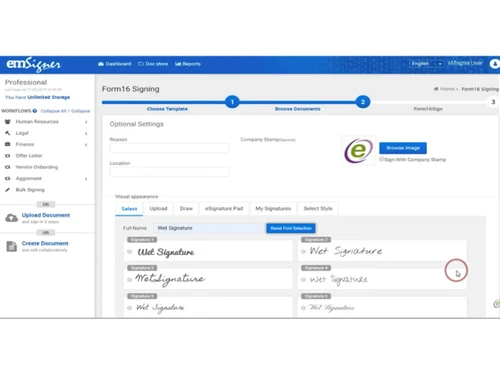500x375 pixels.
Task: Click the Human Resources people icon
Action: click(8, 122)
